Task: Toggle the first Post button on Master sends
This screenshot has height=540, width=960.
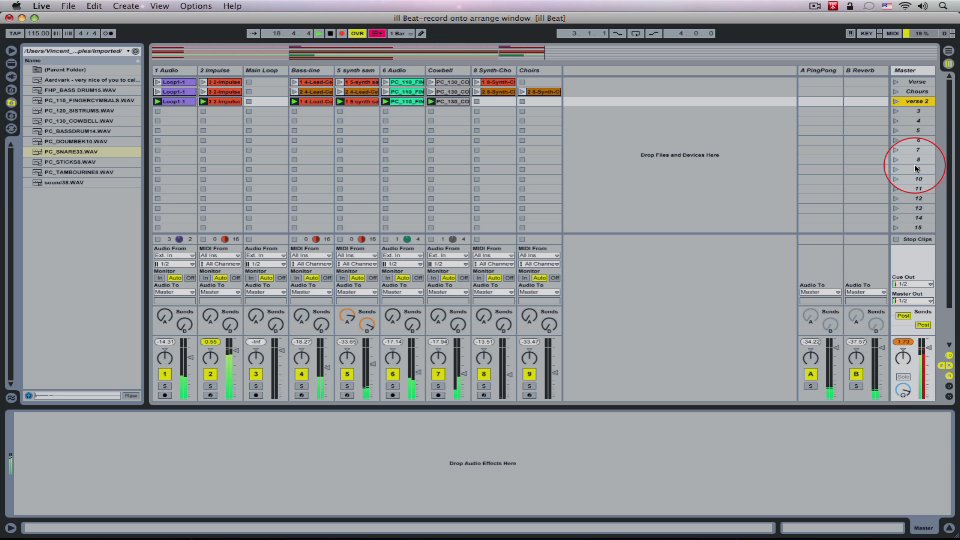Action: click(x=903, y=316)
